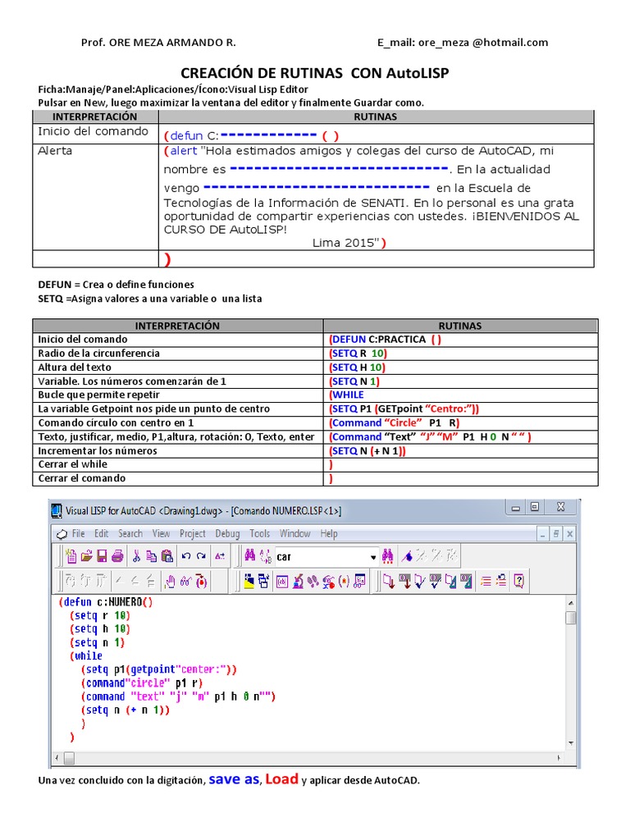Open the File menu
Viewport: 630px width, 840px height.
pos(78,533)
